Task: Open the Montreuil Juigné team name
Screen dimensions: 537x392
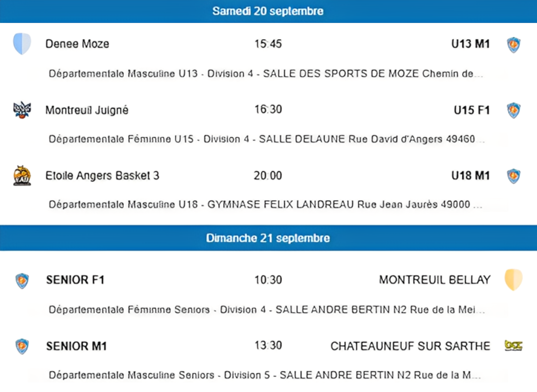Action: [87, 110]
